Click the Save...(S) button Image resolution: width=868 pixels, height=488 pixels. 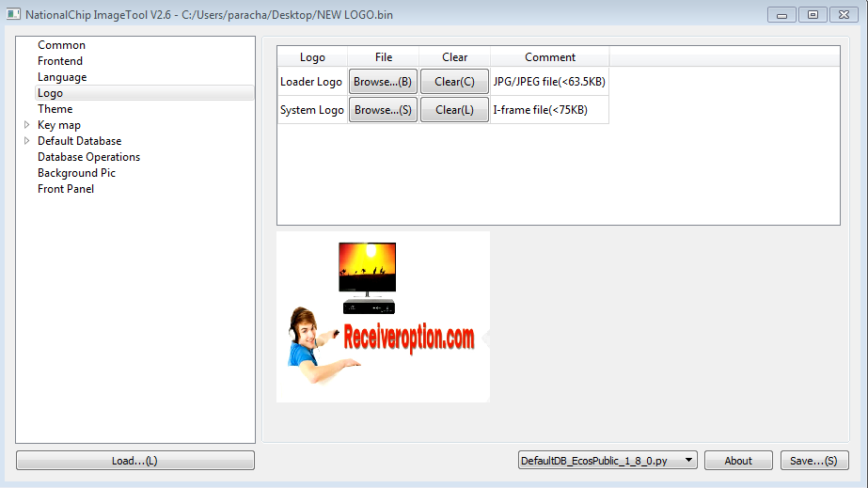point(813,461)
